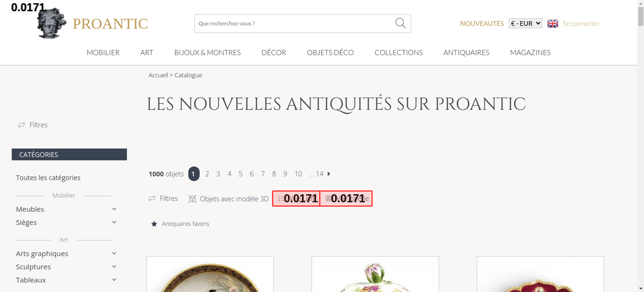The height and width of the screenshot is (292, 644).
Task: Click the search magnifier icon
Action: [x=400, y=23]
